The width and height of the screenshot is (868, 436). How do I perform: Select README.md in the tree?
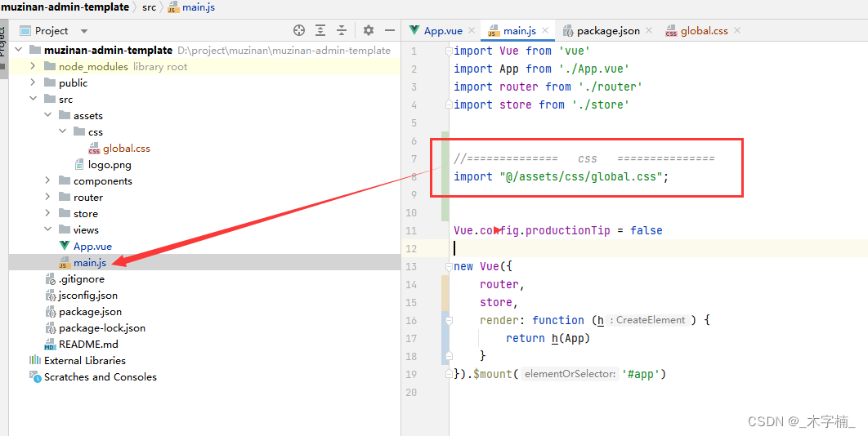[88, 345]
